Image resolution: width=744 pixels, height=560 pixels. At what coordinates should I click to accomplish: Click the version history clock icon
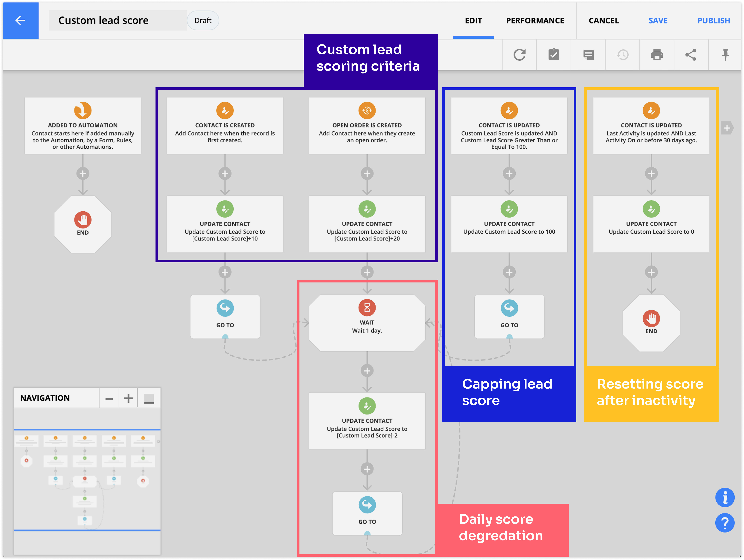(x=623, y=55)
